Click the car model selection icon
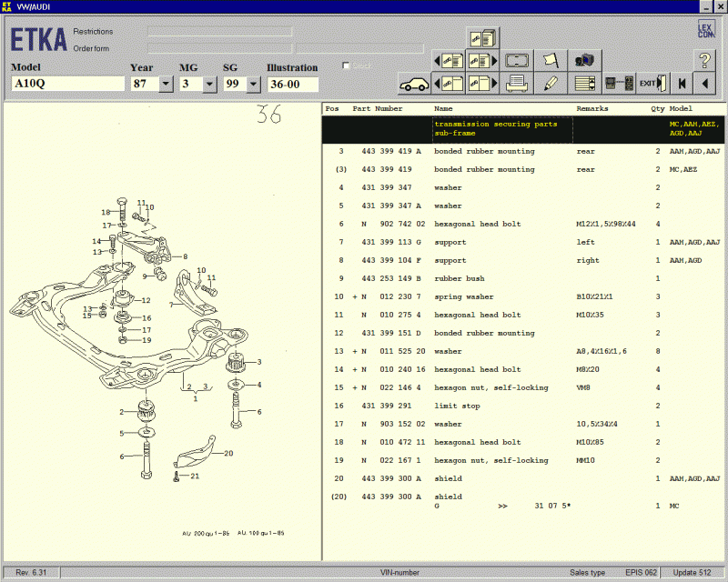The image size is (728, 582). coord(414,84)
